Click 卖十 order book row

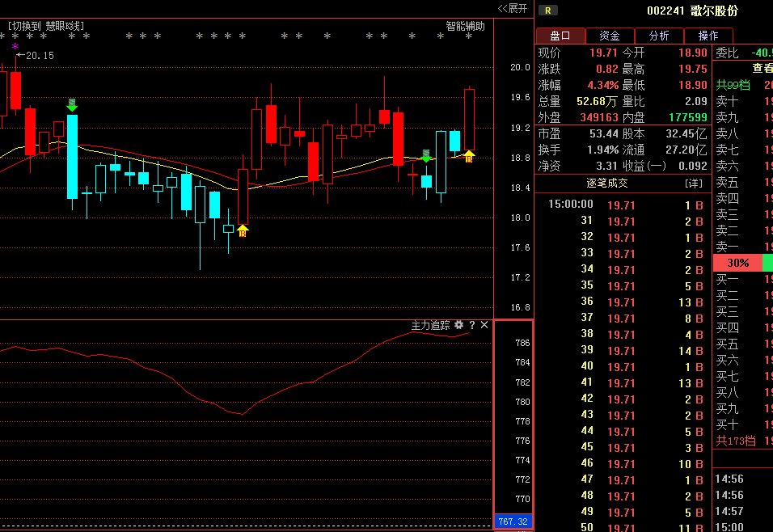[744, 101]
